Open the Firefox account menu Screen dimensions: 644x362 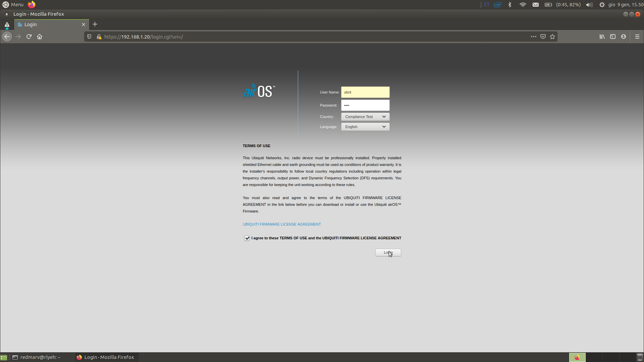click(x=624, y=37)
